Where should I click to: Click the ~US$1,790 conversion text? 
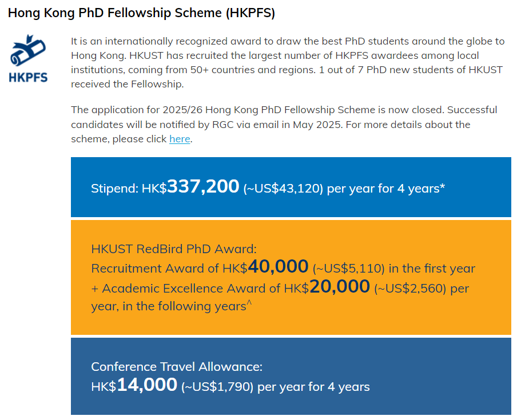pos(217,387)
